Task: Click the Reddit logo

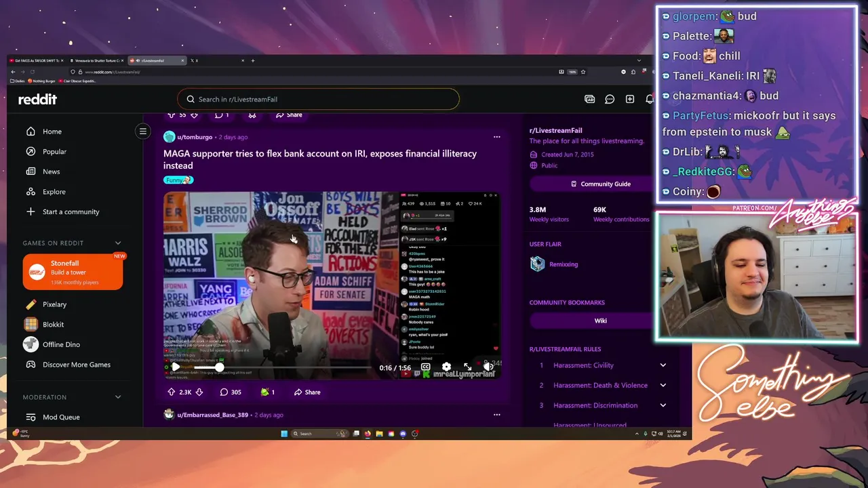Action: point(37,100)
